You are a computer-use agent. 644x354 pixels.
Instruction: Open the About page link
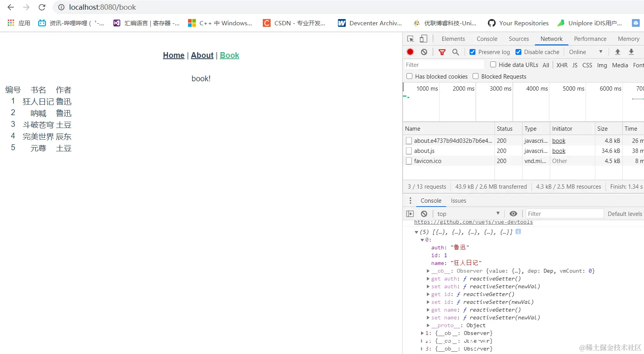coord(202,55)
